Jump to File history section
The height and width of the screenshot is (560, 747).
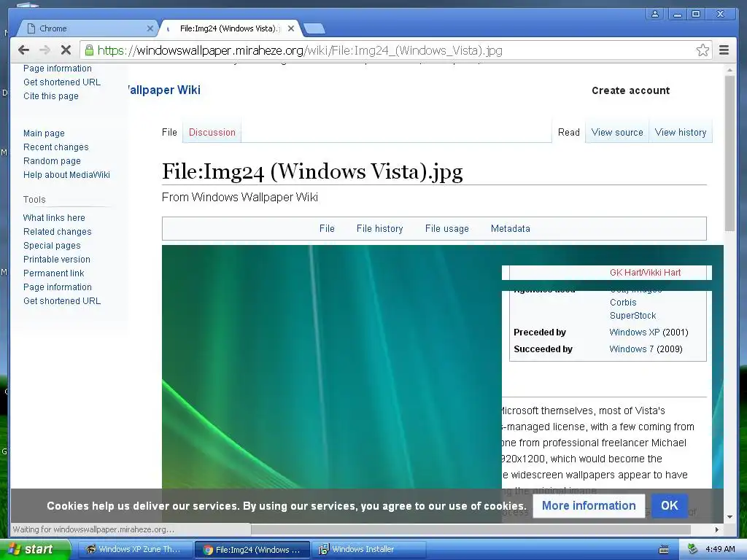379,228
